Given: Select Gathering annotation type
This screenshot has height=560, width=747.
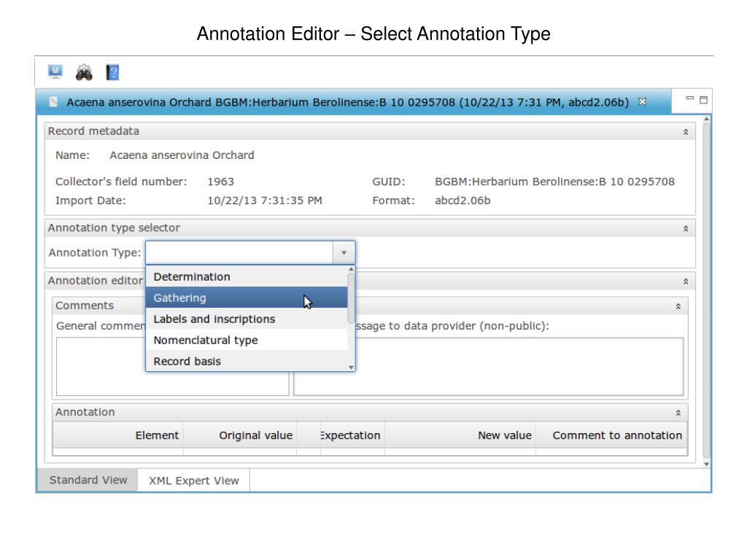Looking at the screenshot, I should point(247,297).
